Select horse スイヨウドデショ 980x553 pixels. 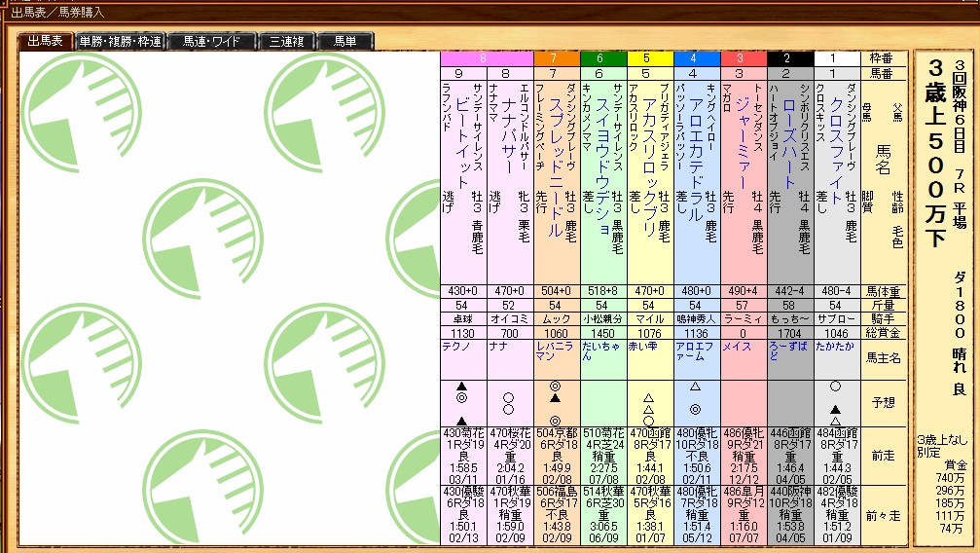pyautogui.click(x=602, y=166)
